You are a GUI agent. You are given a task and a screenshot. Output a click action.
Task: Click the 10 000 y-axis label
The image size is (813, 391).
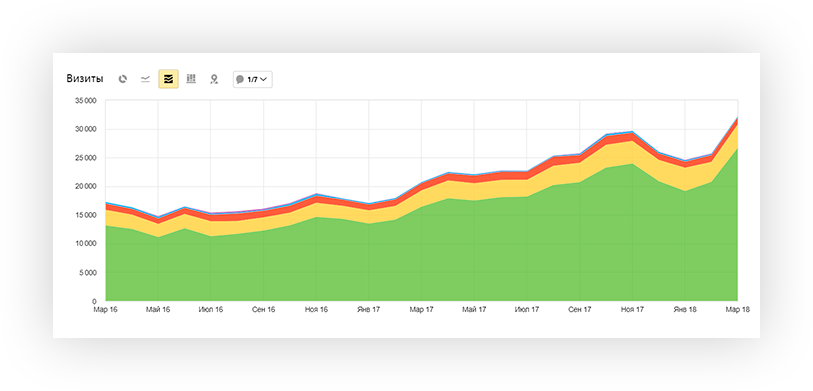click(x=86, y=244)
